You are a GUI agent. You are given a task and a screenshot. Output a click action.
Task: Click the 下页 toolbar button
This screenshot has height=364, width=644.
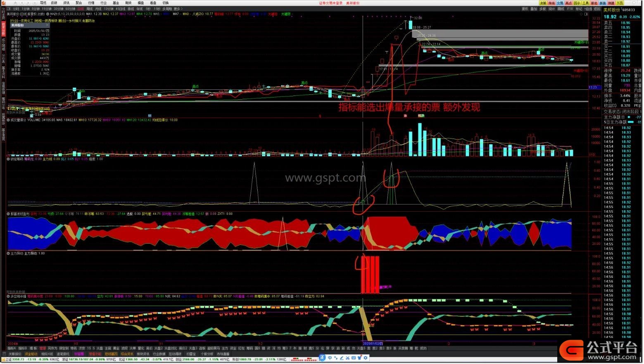coord(620,3)
